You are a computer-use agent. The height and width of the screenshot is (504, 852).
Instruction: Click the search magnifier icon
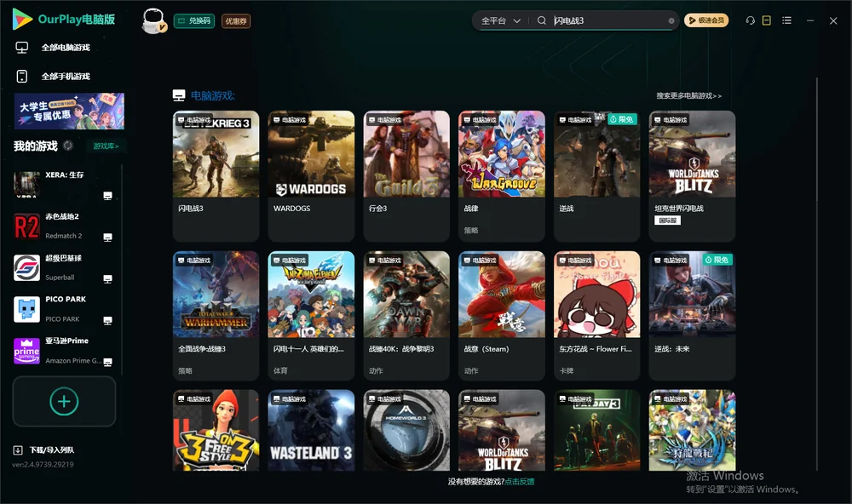[542, 20]
